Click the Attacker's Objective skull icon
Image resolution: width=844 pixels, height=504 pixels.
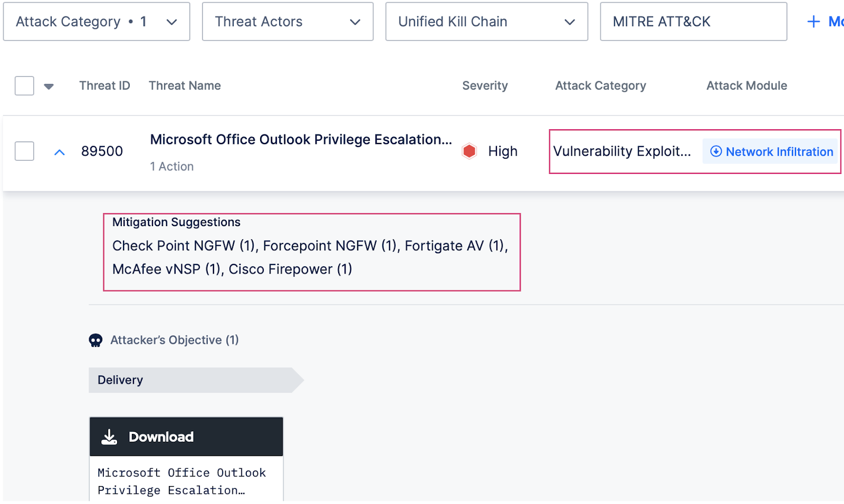pos(95,341)
